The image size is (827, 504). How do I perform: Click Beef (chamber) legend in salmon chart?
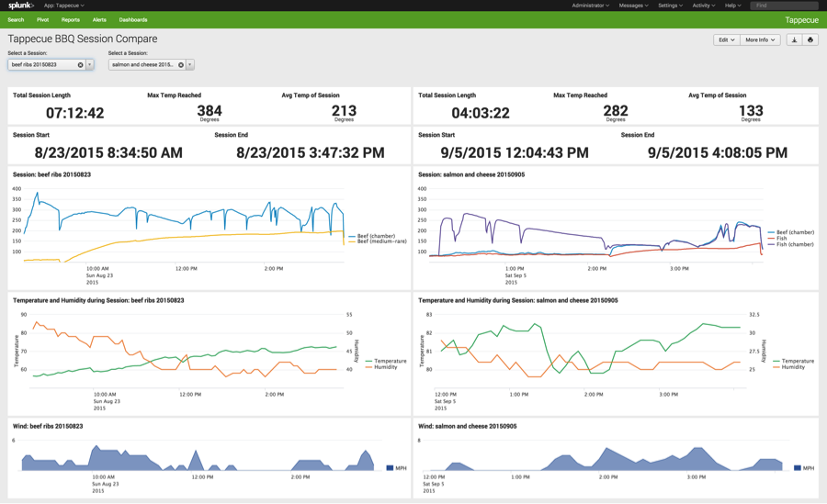pyautogui.click(x=791, y=232)
